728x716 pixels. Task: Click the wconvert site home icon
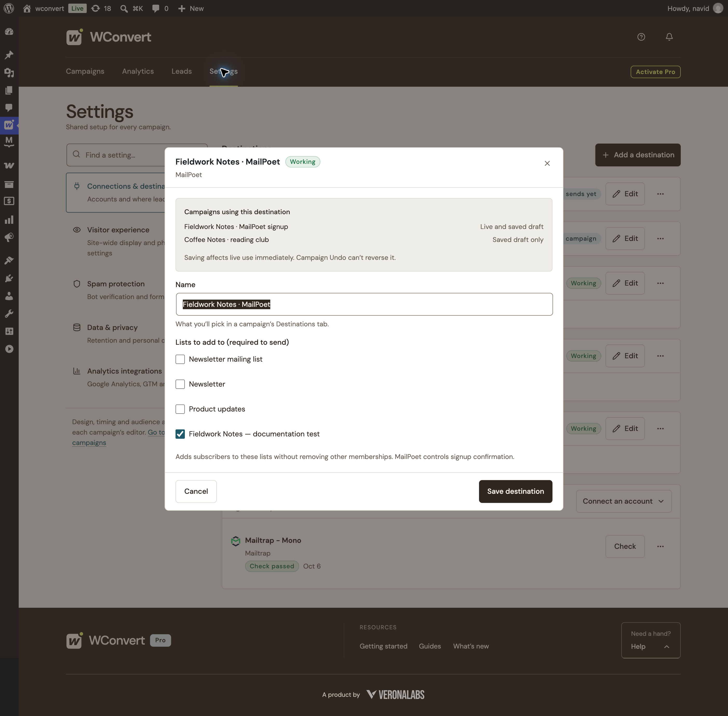click(x=27, y=8)
